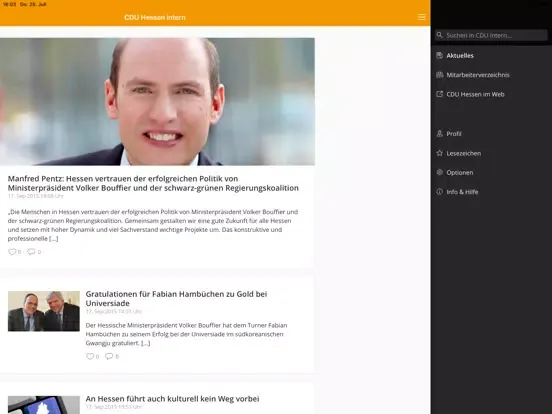Click the Optionen gear icon
552x414 pixels.
coord(439,172)
